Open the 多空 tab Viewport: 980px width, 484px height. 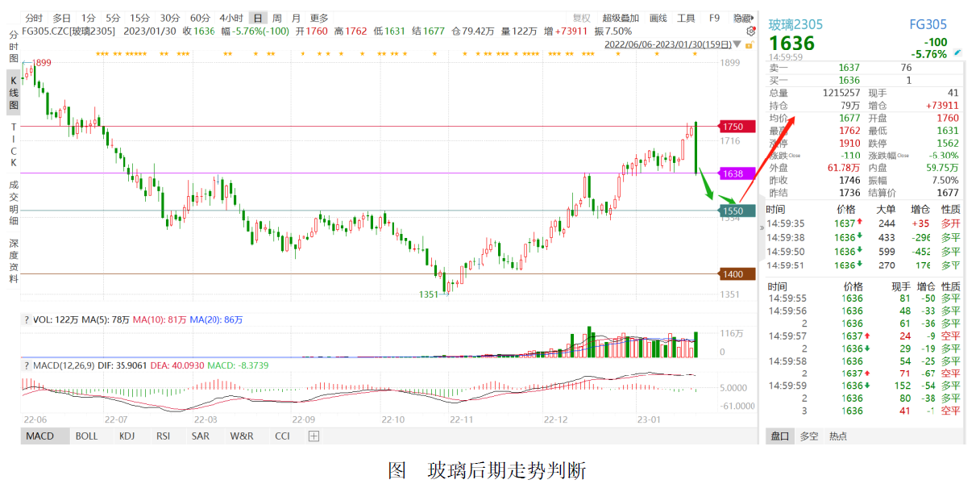pos(808,436)
